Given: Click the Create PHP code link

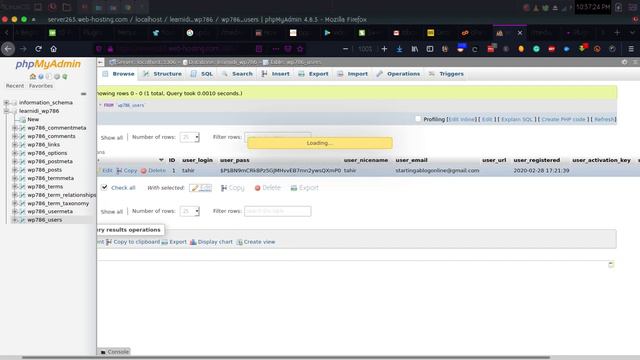Looking at the screenshot, I should 563,119.
